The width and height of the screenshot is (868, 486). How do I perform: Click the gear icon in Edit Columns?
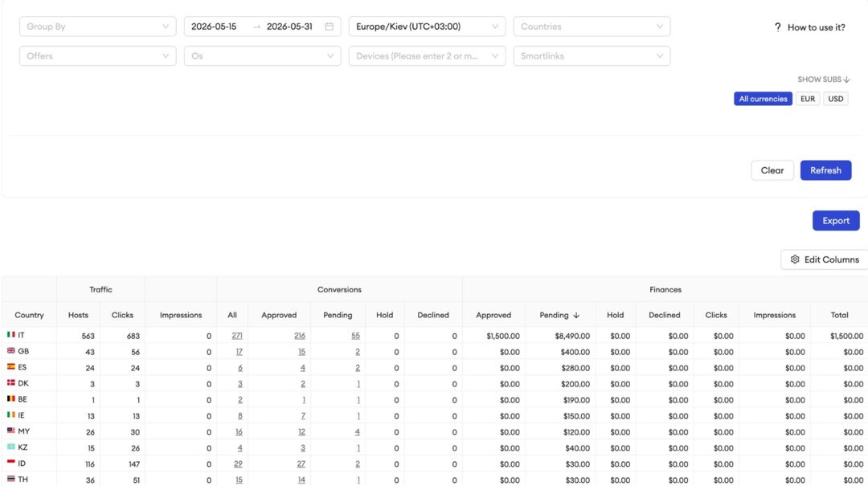pos(795,259)
